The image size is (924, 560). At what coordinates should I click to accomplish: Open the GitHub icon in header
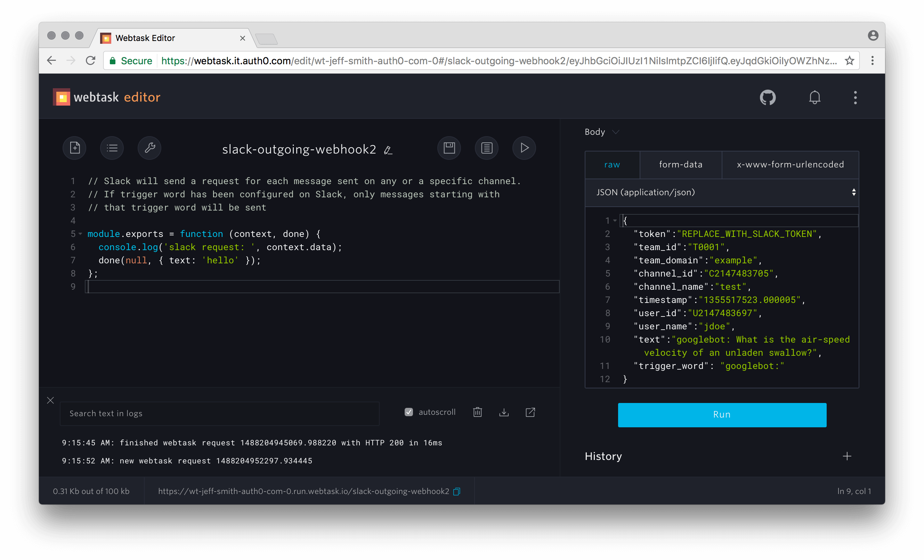click(x=768, y=98)
